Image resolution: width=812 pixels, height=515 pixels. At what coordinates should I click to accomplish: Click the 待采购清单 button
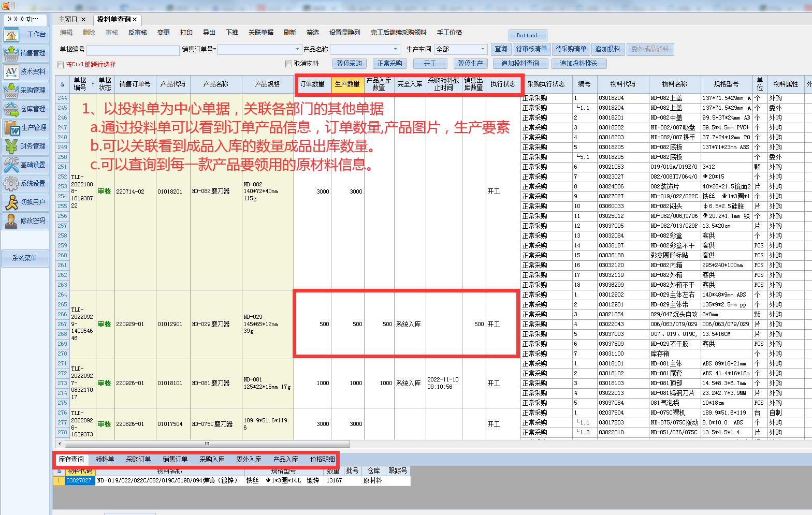click(571, 49)
